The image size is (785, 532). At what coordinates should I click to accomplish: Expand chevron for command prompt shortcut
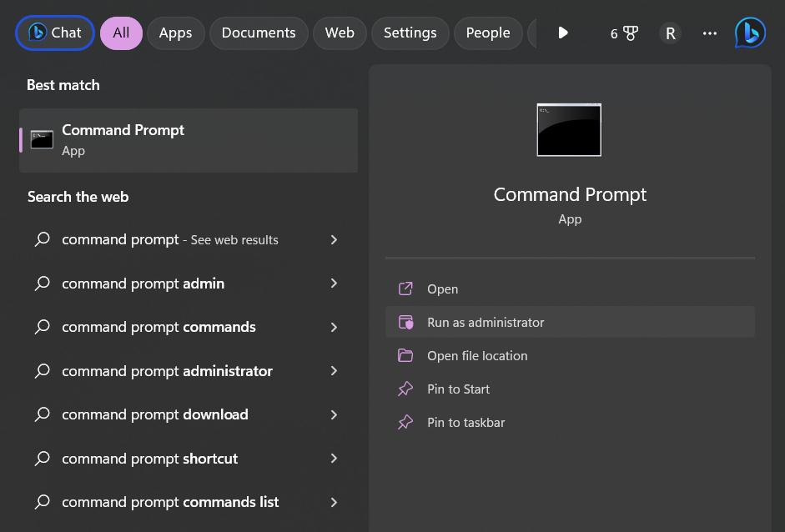coord(334,459)
